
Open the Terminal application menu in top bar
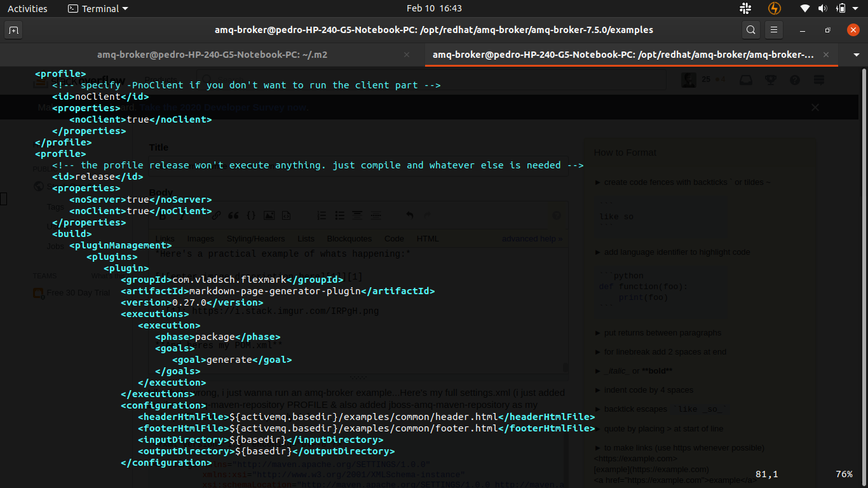coord(98,8)
